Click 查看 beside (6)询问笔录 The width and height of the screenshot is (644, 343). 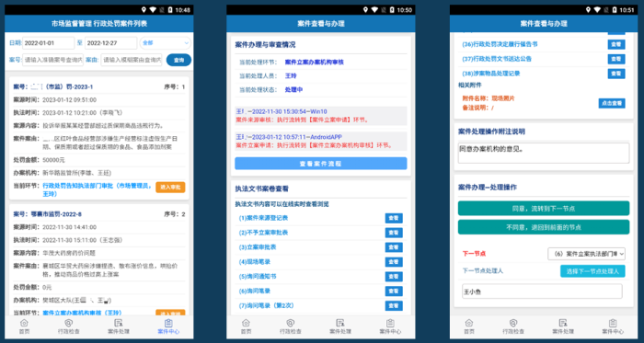click(x=394, y=291)
